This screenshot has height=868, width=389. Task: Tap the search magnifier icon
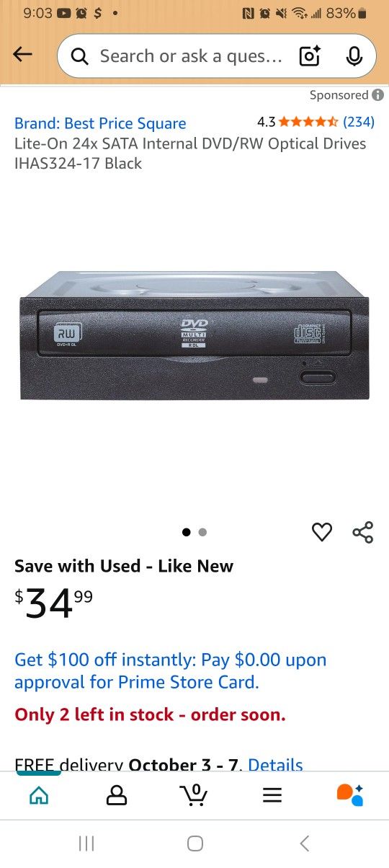(x=80, y=56)
